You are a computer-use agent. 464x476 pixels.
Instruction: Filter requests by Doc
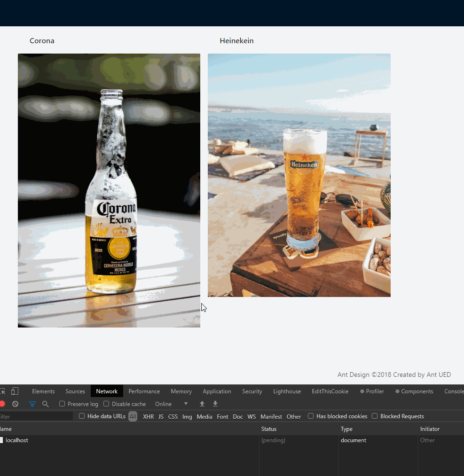(x=238, y=416)
